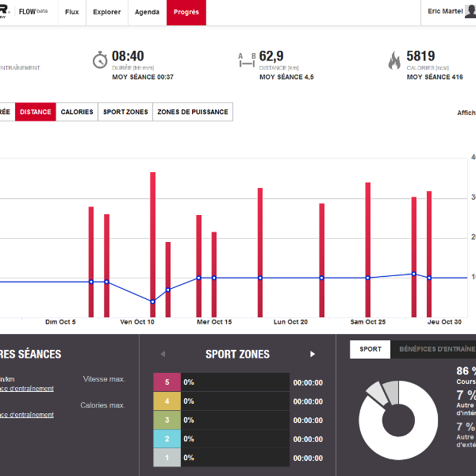476x476 pixels.
Task: Click the tallest bar near Ven Oct 10
Action: 152,238
